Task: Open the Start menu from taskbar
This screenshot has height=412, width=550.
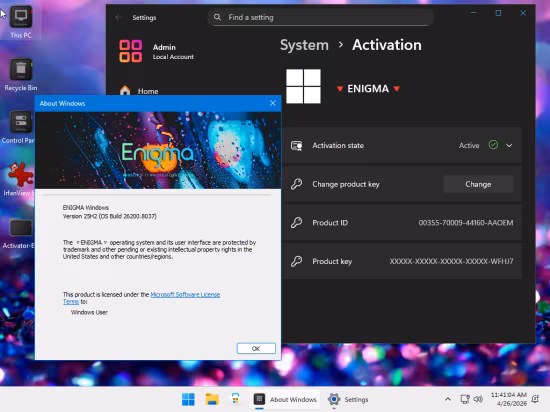Action: pos(188,399)
